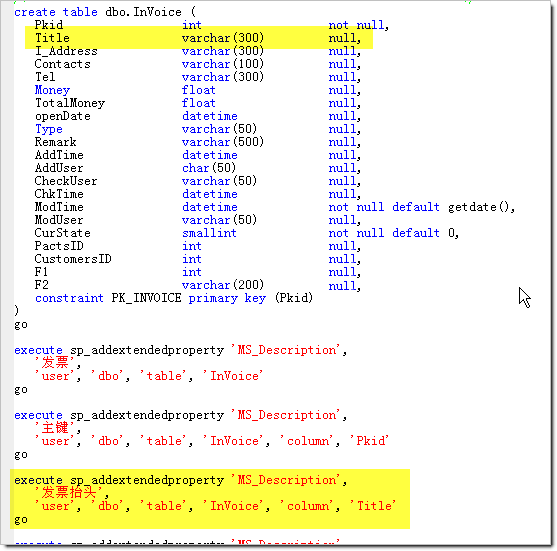
Task: Click the TotalMoney column name
Action: [x=70, y=103]
